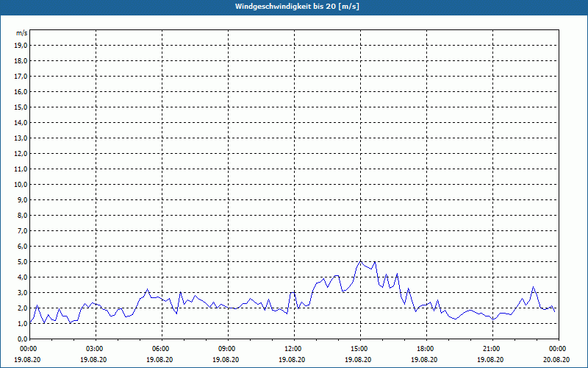This screenshot has width=588, height=368.
Task: Select the '18,0' y-axis label
Action: point(21,61)
